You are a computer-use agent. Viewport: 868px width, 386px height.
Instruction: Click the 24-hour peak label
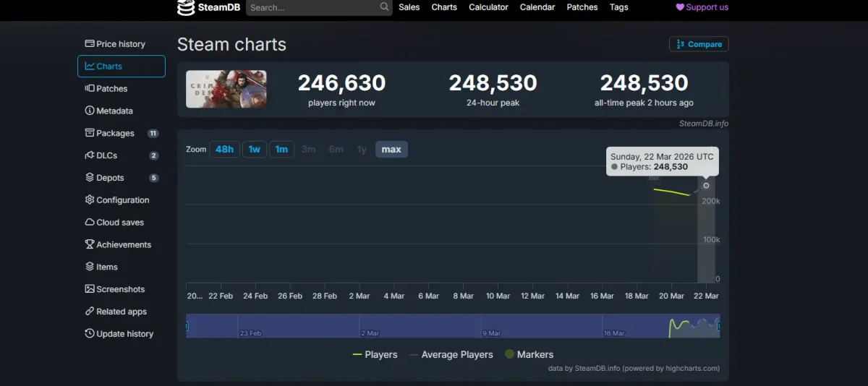(x=493, y=103)
